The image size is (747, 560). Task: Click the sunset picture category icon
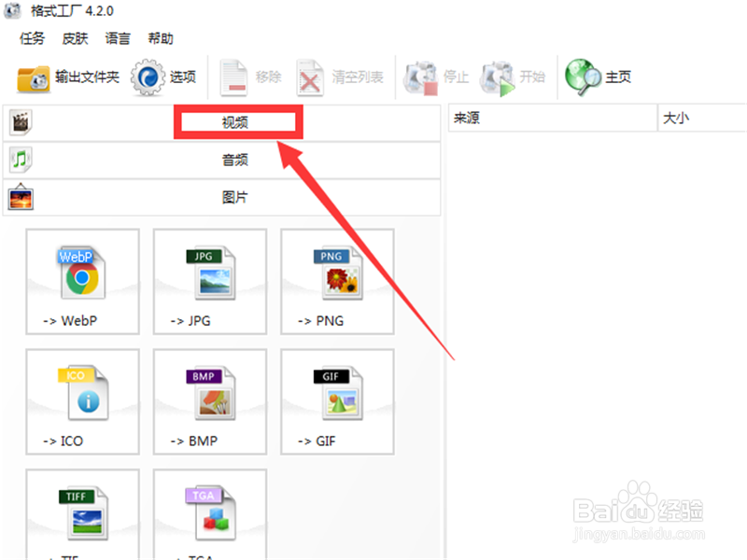pos(21,197)
